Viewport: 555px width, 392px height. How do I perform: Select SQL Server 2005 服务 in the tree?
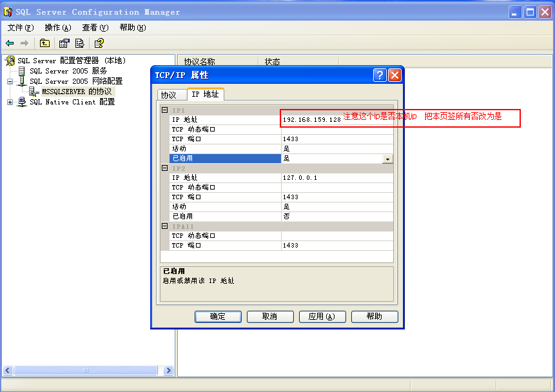(x=68, y=71)
